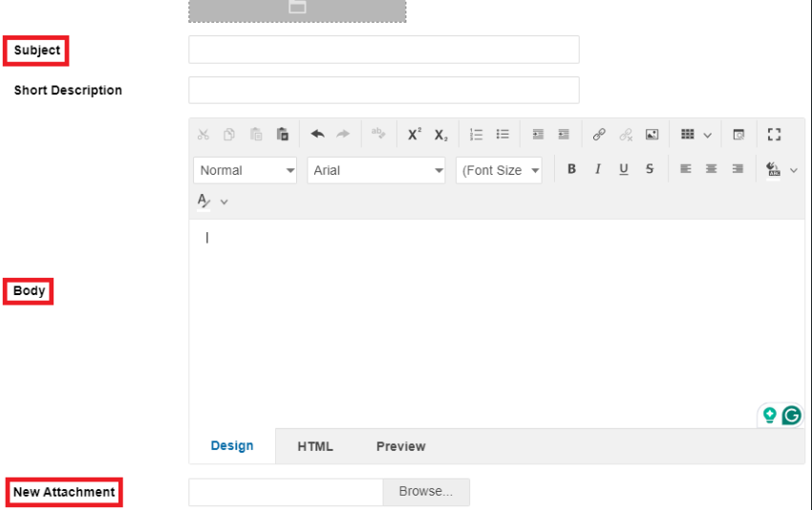Open the Font Size dropdown

coord(499,170)
